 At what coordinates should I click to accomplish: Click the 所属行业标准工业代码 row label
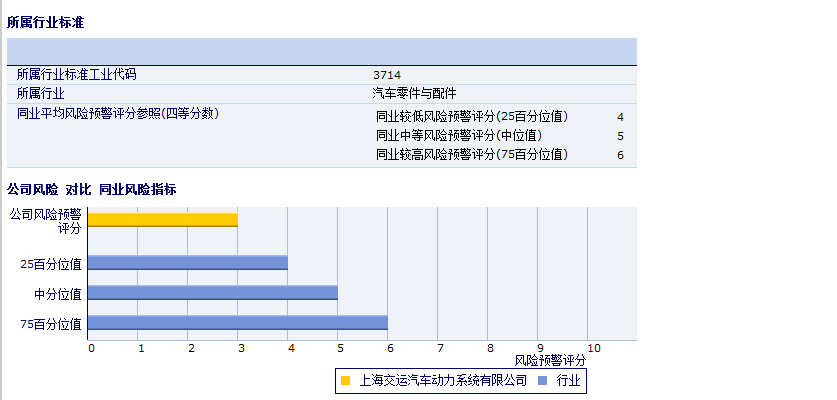(x=77, y=74)
